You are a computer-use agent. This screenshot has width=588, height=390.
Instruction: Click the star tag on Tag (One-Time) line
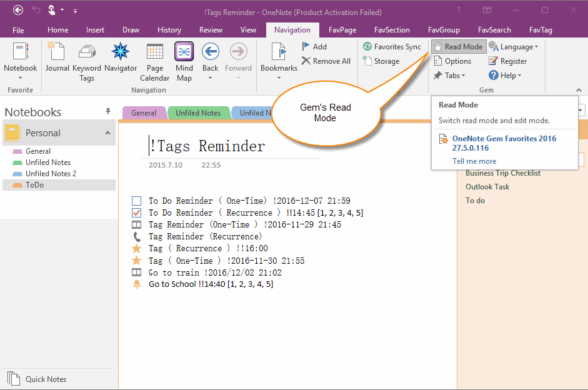coord(136,261)
